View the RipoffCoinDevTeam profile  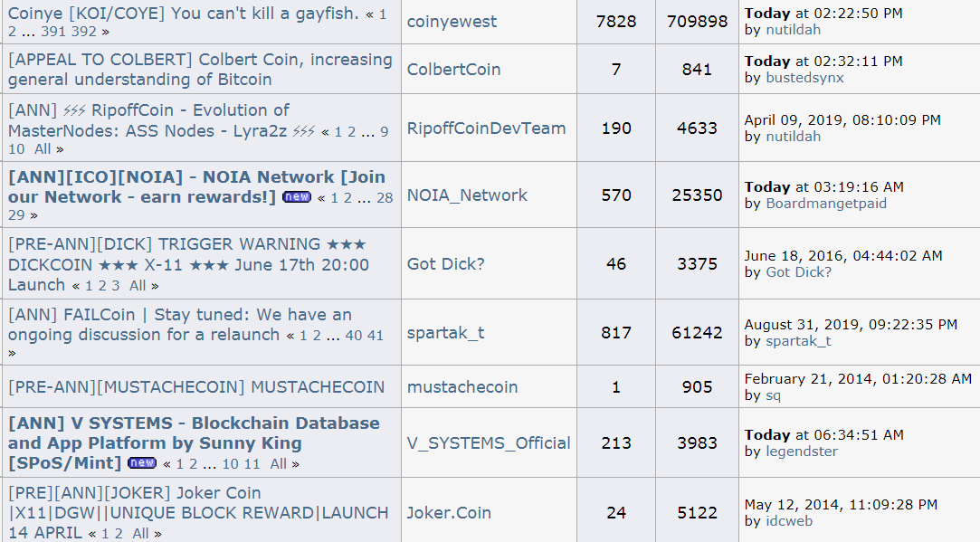tap(486, 128)
